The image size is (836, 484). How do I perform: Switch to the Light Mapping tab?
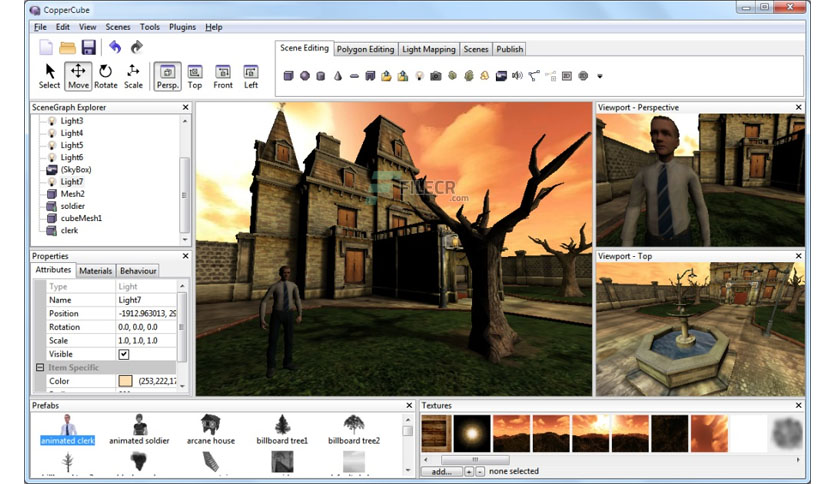(x=429, y=49)
